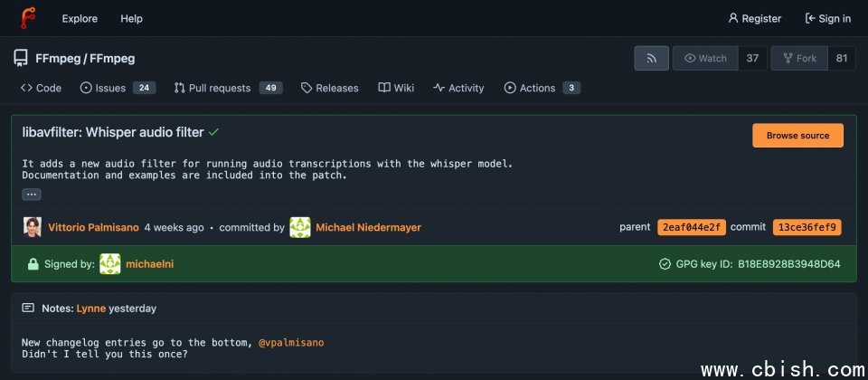View the 81 forks count
The image size is (868, 380).
point(842,58)
